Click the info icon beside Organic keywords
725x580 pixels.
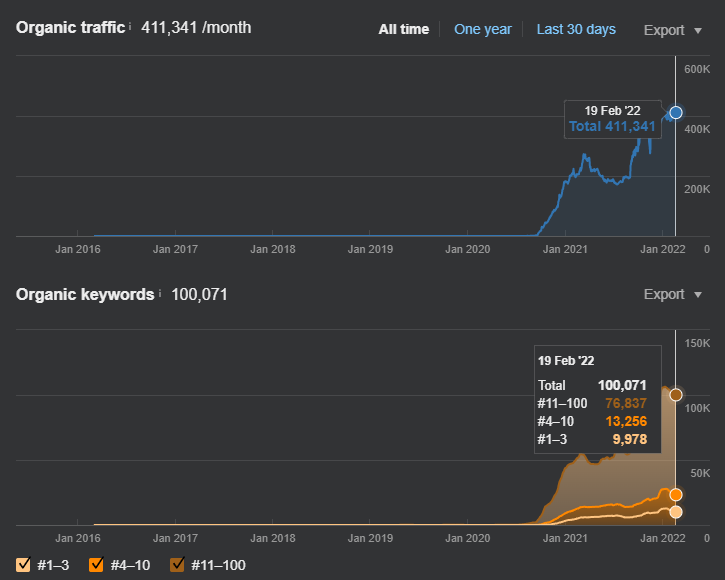pos(160,293)
